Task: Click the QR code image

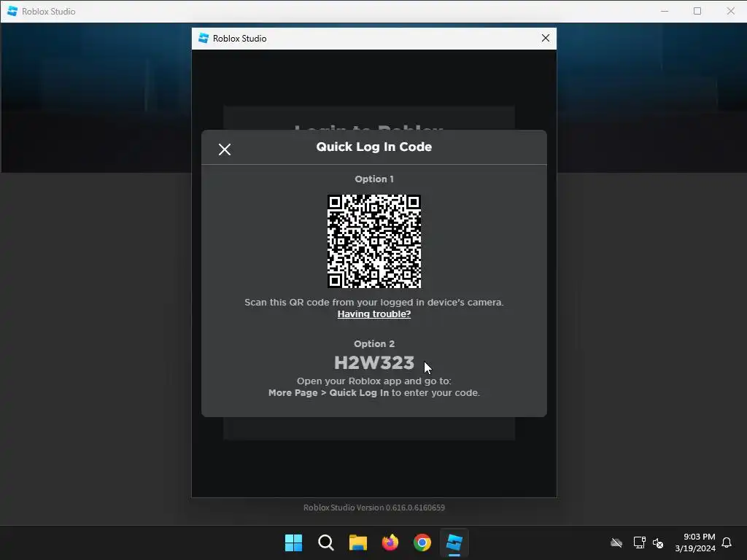Action: [374, 241]
